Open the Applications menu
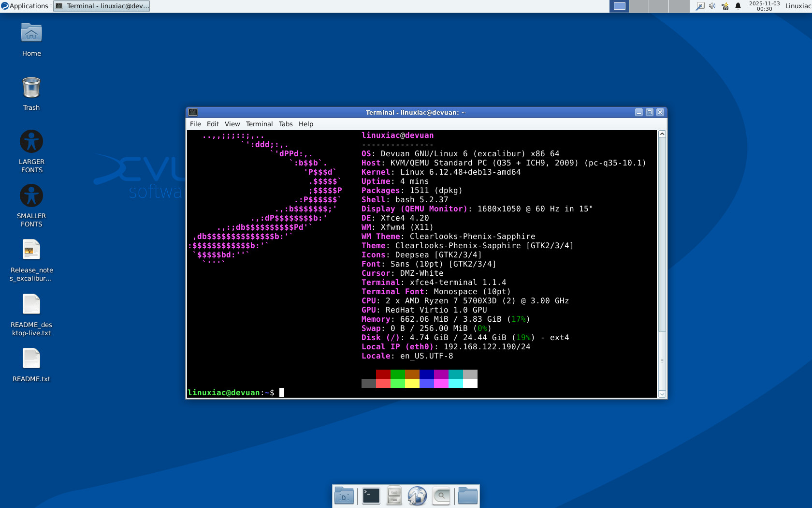812x508 pixels. tap(25, 6)
